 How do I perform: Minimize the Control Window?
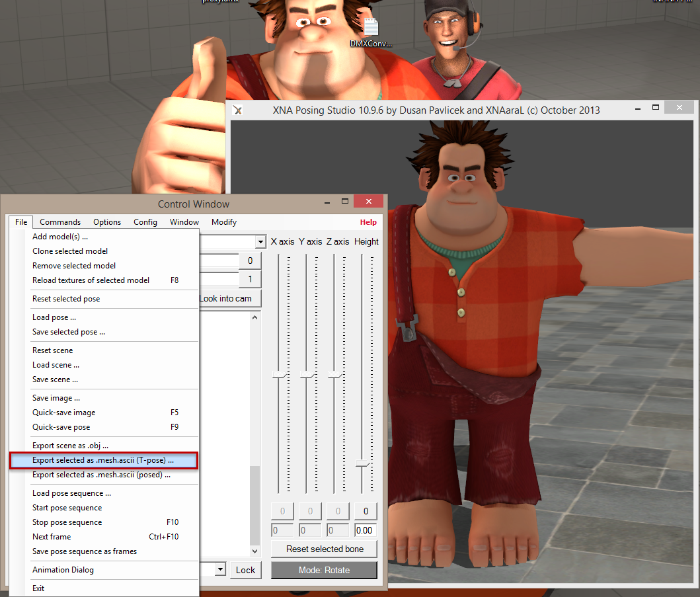point(327,202)
